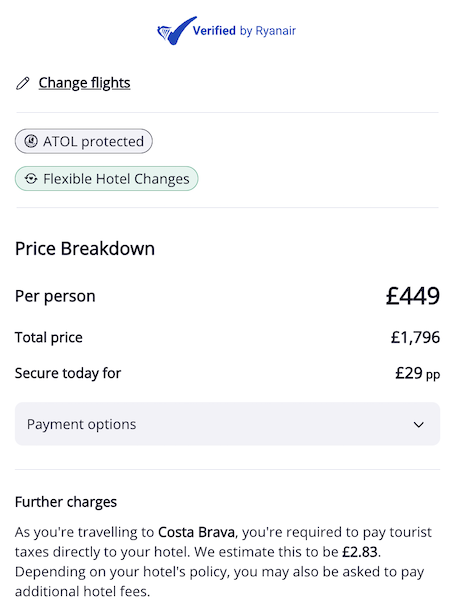454x615 pixels.
Task: Click the Price Breakdown heading
Action: click(x=85, y=249)
